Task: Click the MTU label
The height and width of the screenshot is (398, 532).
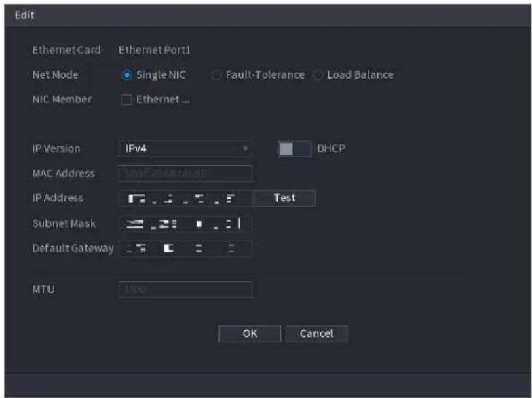Action: click(x=43, y=290)
